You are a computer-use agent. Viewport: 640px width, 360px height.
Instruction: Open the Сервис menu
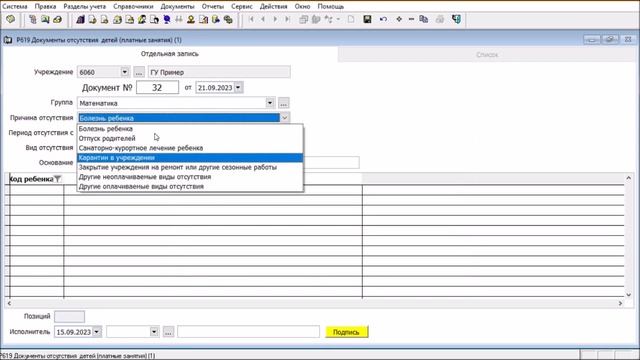242,7
